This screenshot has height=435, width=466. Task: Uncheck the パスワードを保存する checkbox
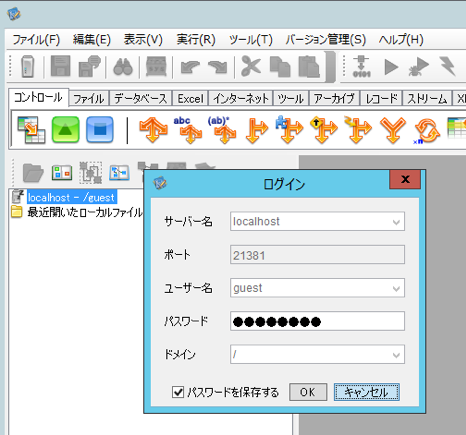[x=178, y=392]
